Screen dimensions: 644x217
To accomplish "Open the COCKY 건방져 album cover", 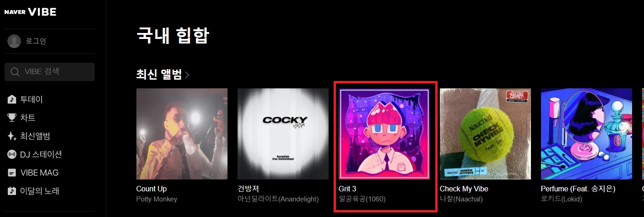I will click(283, 134).
